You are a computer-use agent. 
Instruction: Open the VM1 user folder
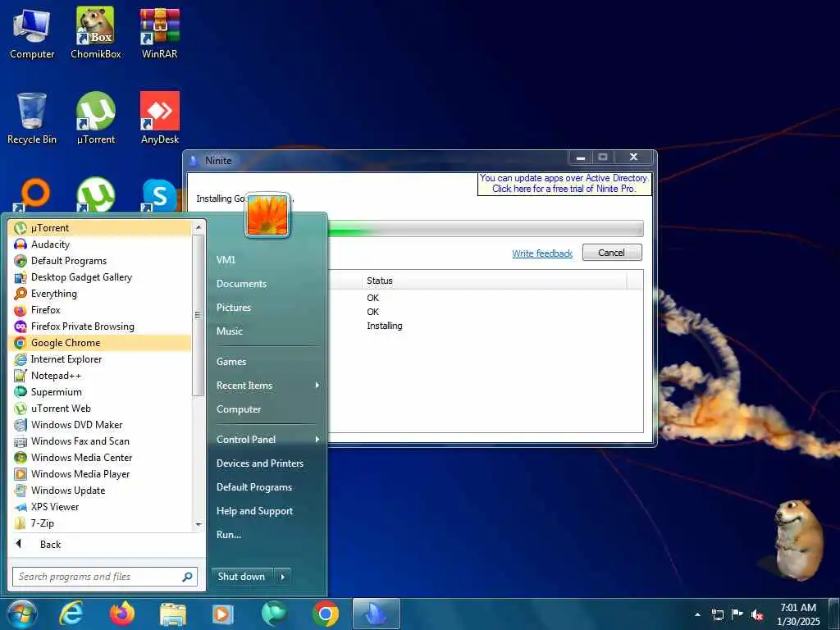268,260
